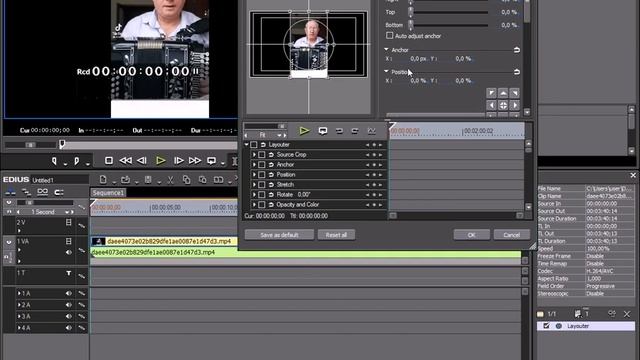Open the Fit zoom dropdown

click(x=279, y=135)
